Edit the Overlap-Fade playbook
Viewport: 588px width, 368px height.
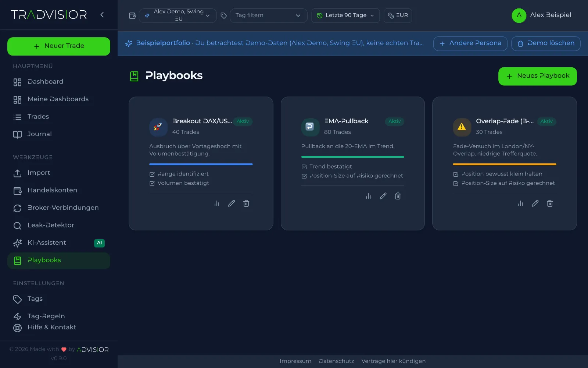pyautogui.click(x=535, y=204)
